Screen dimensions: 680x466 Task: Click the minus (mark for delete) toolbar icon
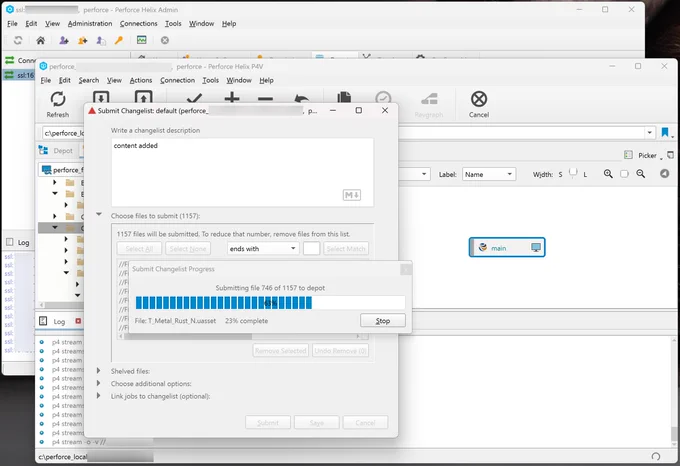coord(265,99)
